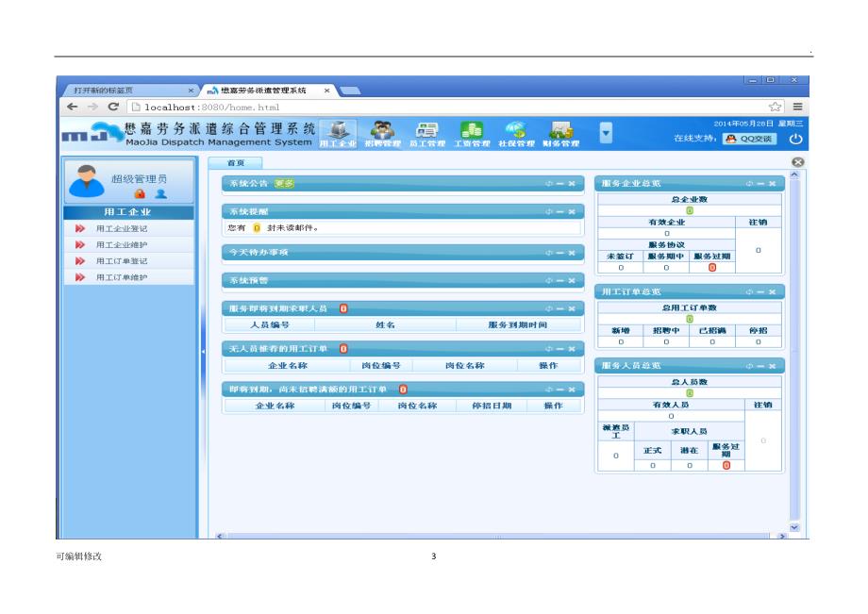Click the green 总企业数 count badge
868x614 pixels.
[690, 210]
